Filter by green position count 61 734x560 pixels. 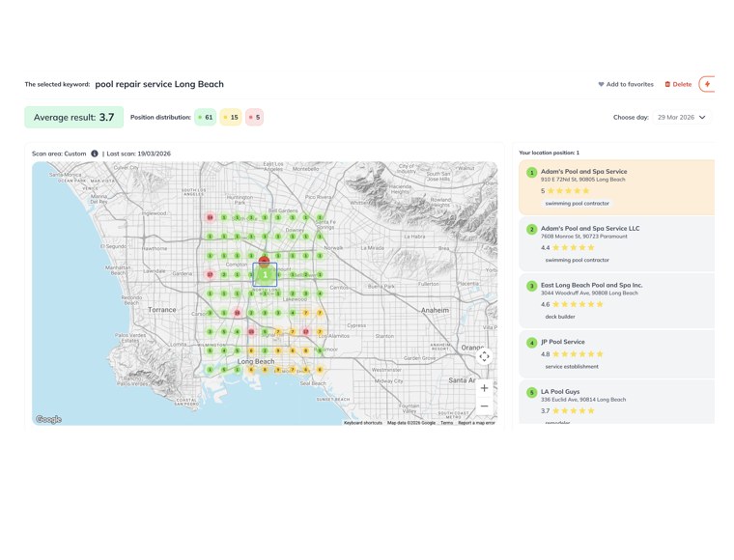tap(205, 118)
